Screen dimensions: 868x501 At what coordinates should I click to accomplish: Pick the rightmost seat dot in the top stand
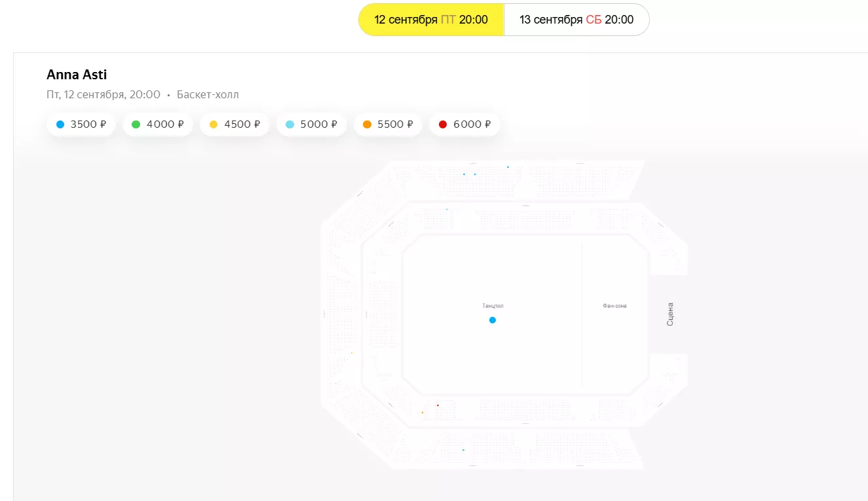tap(508, 167)
